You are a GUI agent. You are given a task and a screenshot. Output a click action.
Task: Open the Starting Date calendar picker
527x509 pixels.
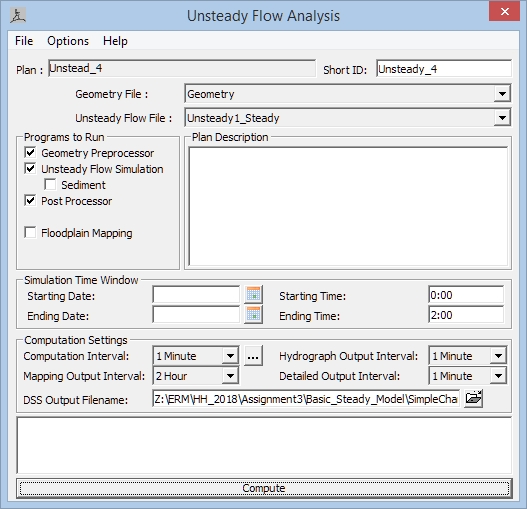[253, 295]
